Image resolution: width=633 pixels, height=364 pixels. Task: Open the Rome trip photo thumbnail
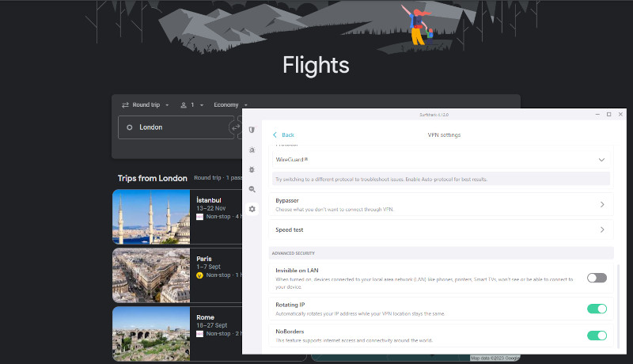coord(151,334)
